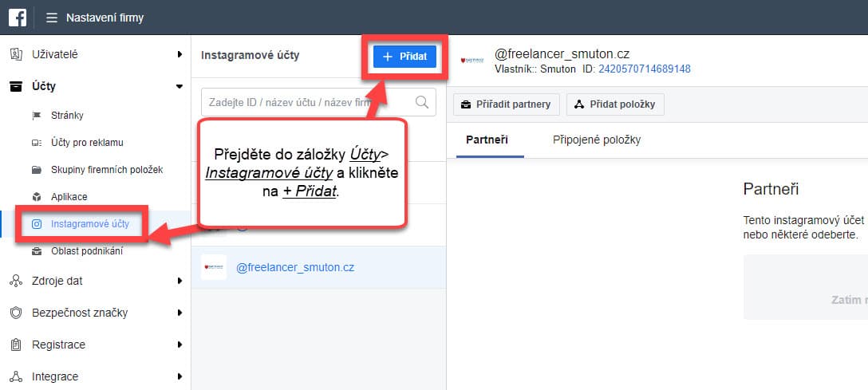Click the Přiřadit partnery button
868x390 pixels.
click(x=507, y=104)
